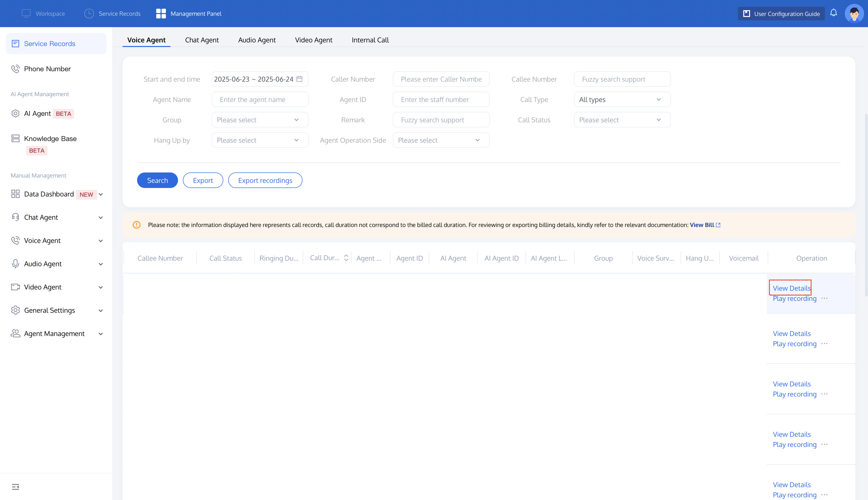This screenshot has width=868, height=500.
Task: Open first row's more options ellipsis
Action: coord(824,298)
